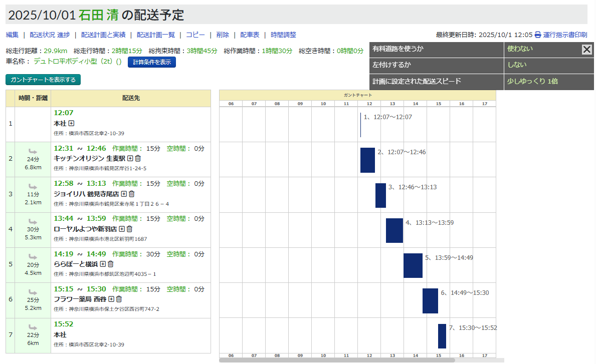Remove ローヤルよつや新羽店 using trash icon
The width and height of the screenshot is (596, 364).
click(129, 229)
